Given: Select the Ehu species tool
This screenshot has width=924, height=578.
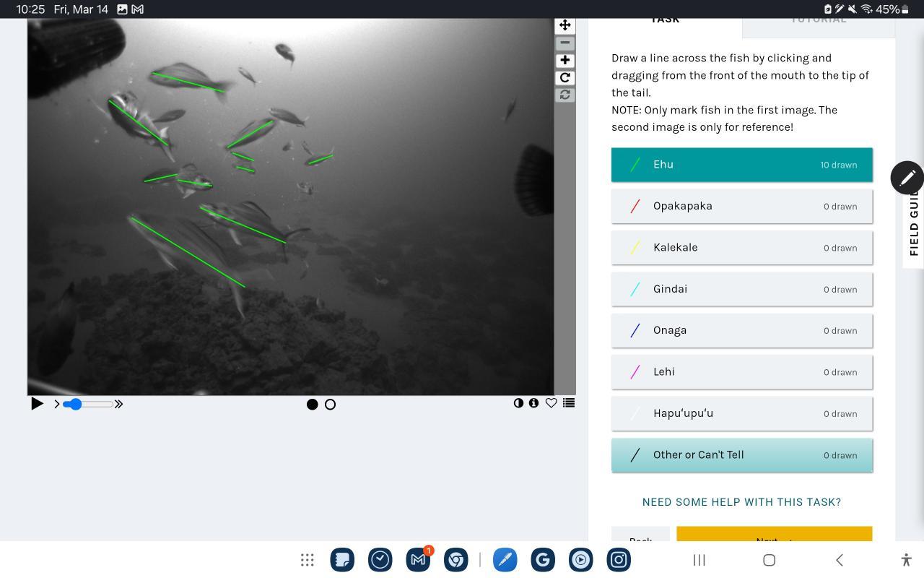Looking at the screenshot, I should click(742, 165).
